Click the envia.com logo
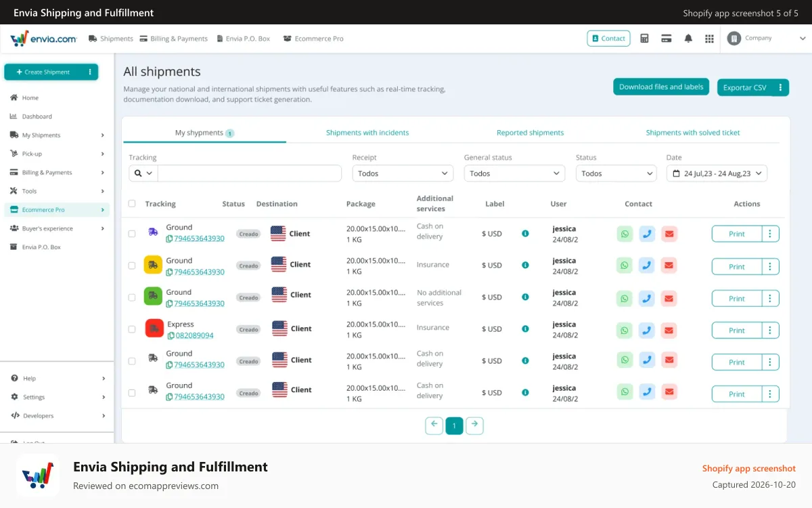 [x=43, y=39]
